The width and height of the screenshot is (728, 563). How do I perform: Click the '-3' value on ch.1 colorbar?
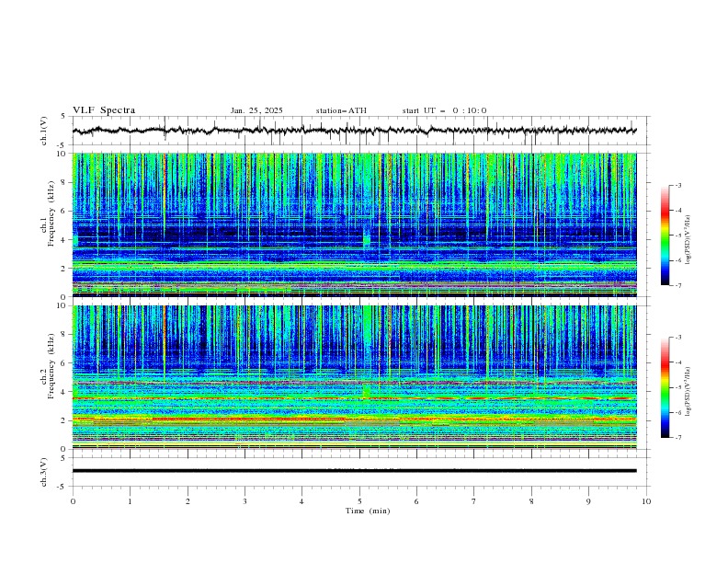coord(677,185)
